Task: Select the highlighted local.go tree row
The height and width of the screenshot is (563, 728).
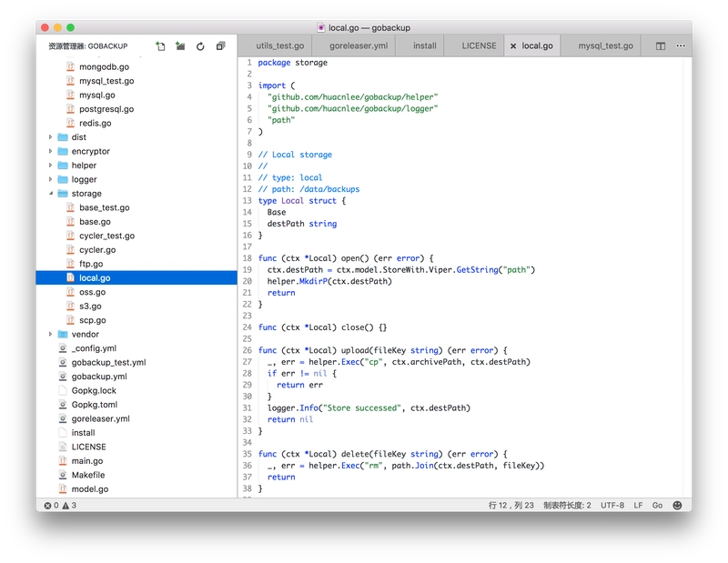Action: pos(136,278)
